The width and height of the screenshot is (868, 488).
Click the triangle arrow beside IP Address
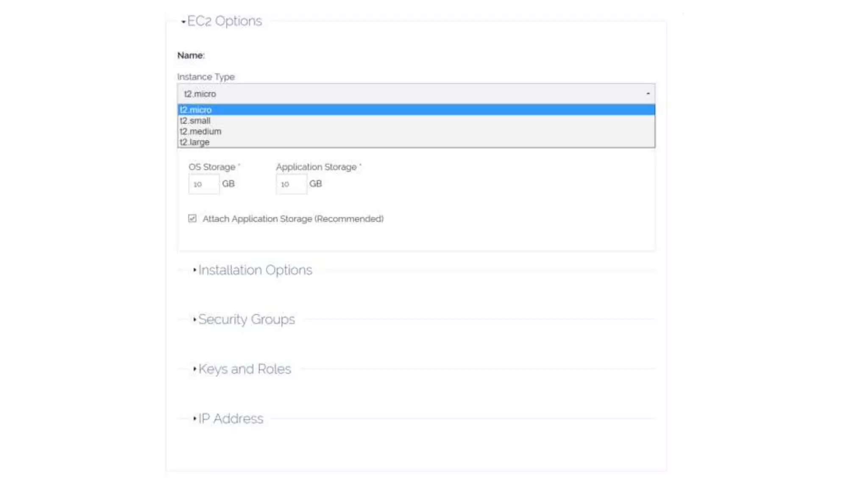(195, 419)
